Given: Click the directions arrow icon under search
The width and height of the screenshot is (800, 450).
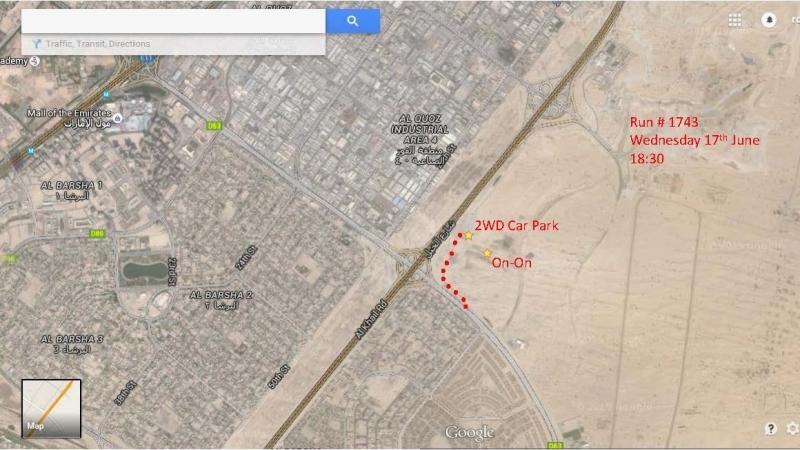Looking at the screenshot, I should click(36, 44).
